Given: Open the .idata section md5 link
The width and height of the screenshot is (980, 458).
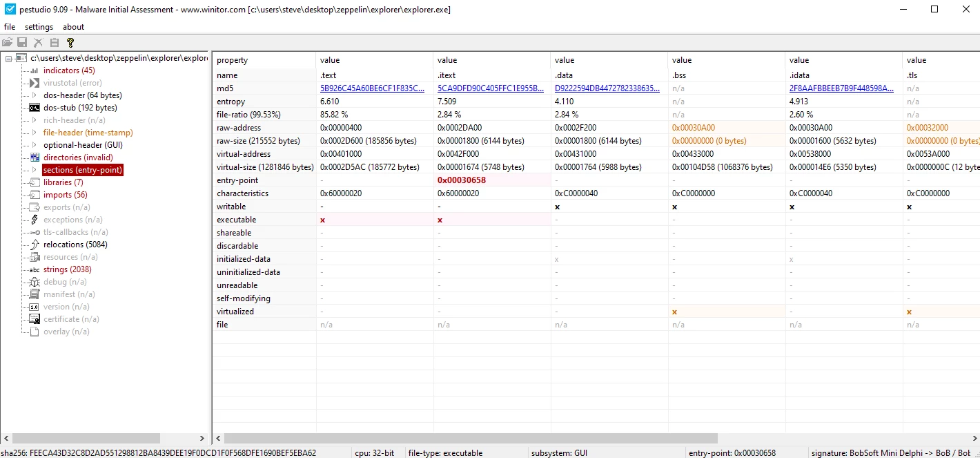Looking at the screenshot, I should [x=841, y=88].
